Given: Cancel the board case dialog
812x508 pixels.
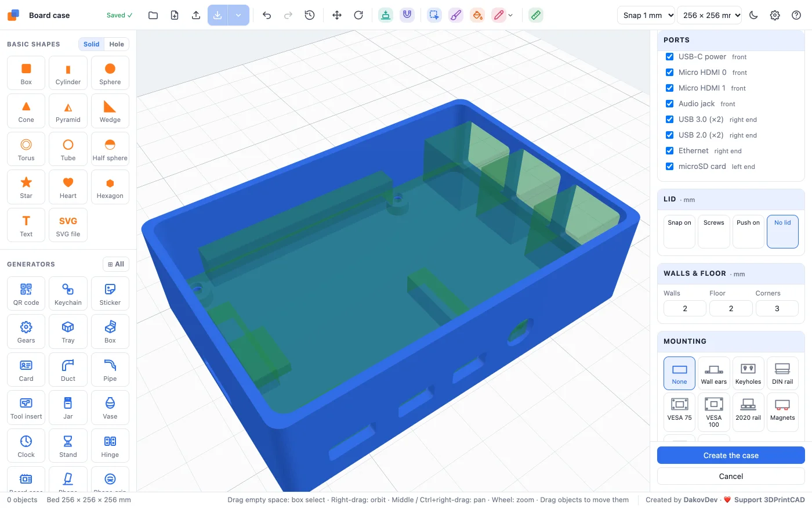Looking at the screenshot, I should [731, 476].
